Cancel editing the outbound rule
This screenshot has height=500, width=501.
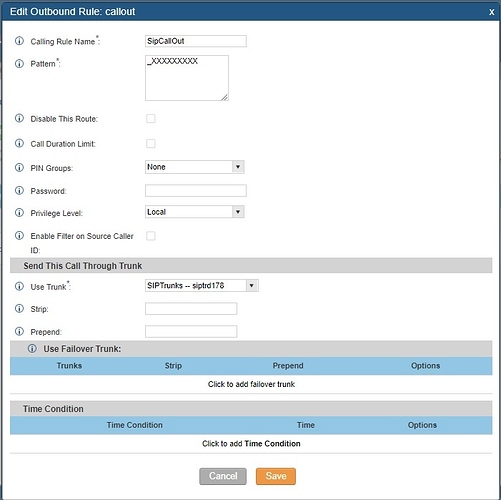point(223,476)
